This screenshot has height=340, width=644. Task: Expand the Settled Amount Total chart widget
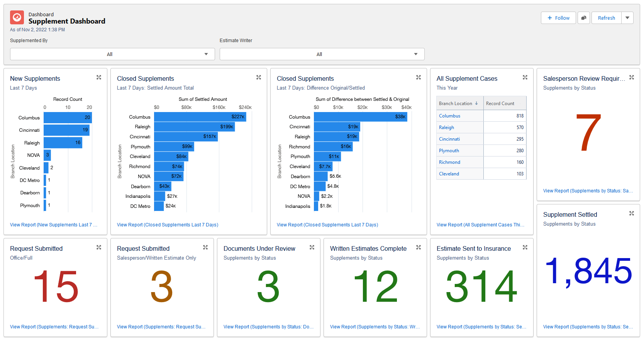pos(259,77)
